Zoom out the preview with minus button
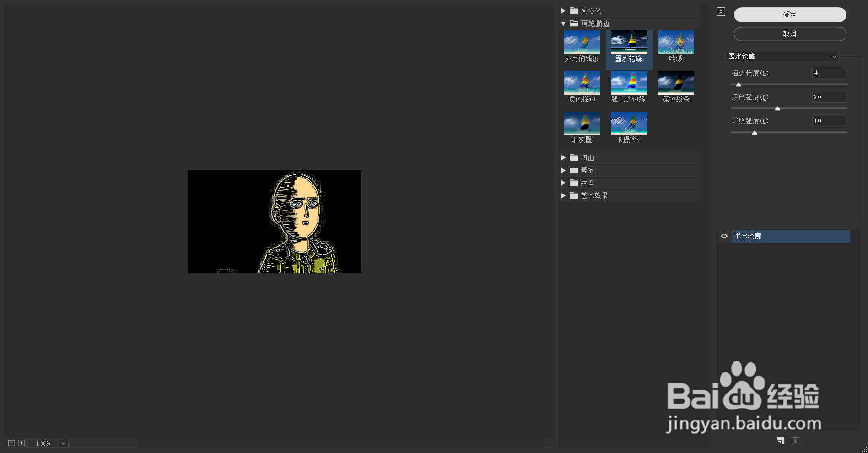This screenshot has height=453, width=868. [x=12, y=443]
